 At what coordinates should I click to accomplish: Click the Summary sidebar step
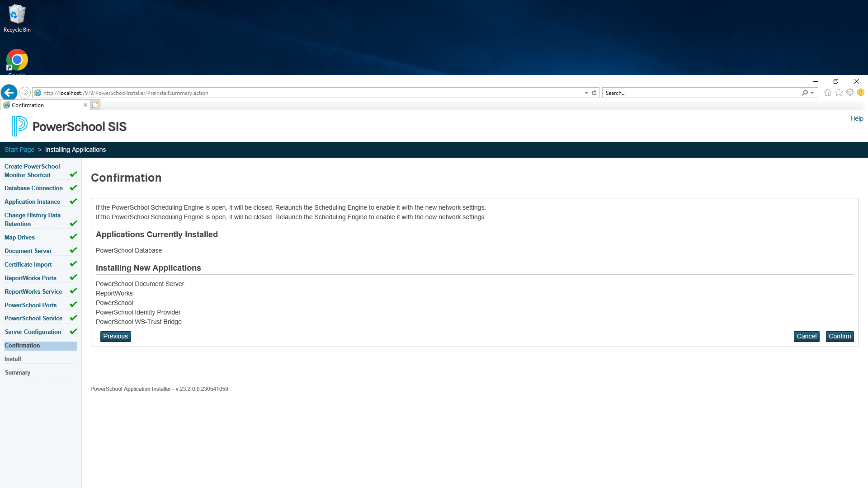[18, 373]
